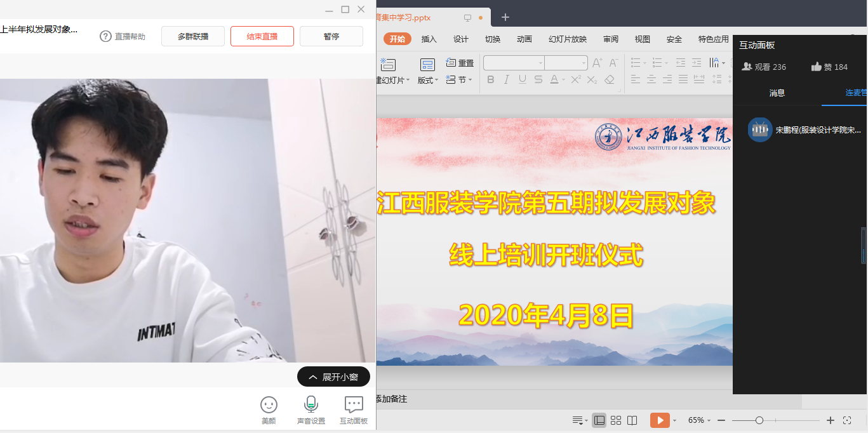
Task: Toggle Italic formatting
Action: [x=506, y=79]
